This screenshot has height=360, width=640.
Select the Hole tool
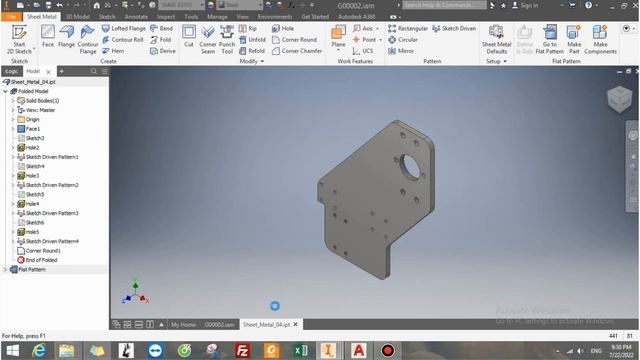[x=283, y=28]
